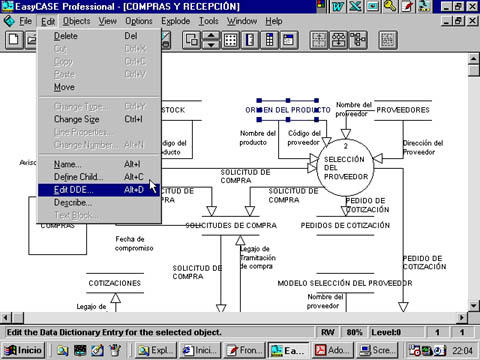Click the tree structure toolbar icon

358,40
